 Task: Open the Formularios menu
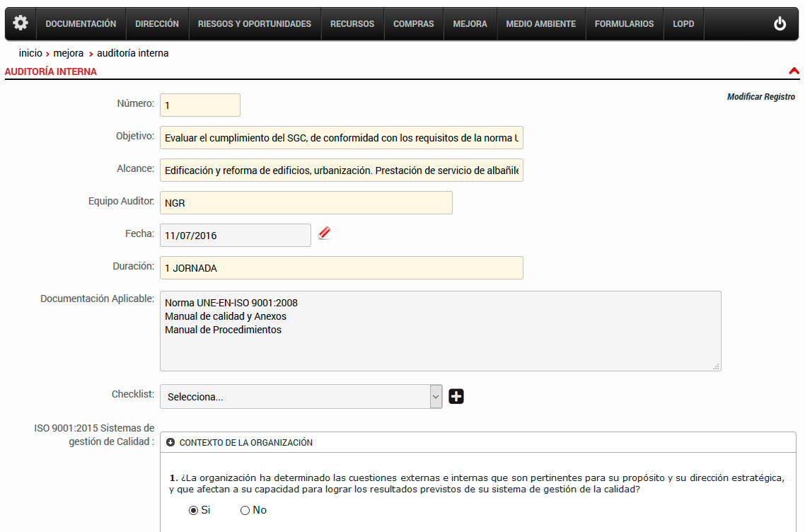click(x=625, y=23)
